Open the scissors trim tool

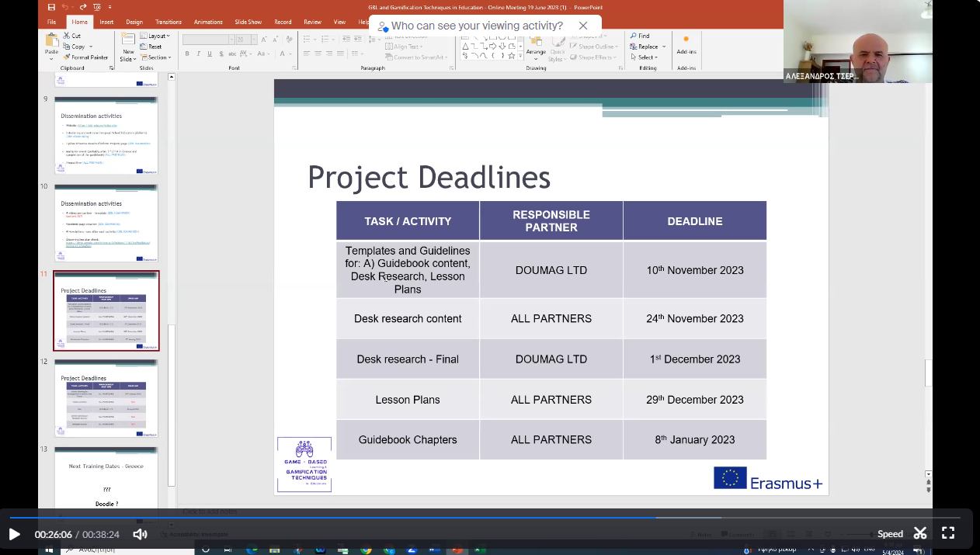[920, 533]
